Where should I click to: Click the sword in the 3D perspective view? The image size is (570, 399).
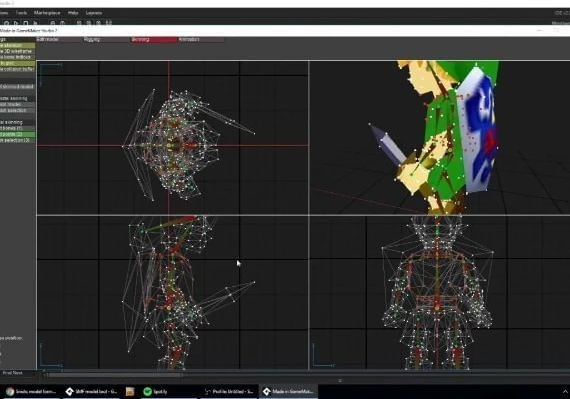[388, 144]
